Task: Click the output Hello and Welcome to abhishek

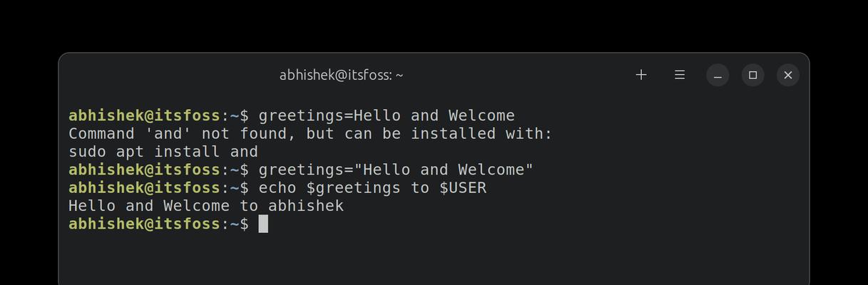Action: pos(206,206)
